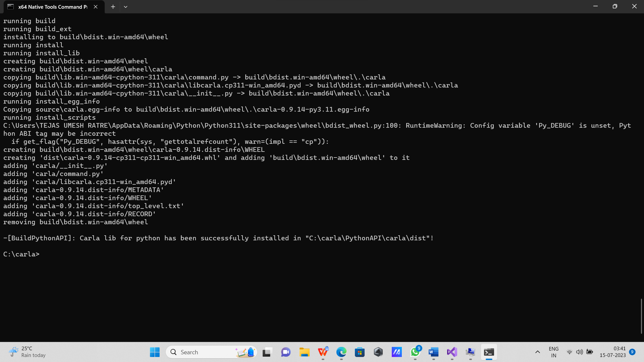Open the Windows Start menu
The height and width of the screenshot is (362, 644).
click(155, 352)
